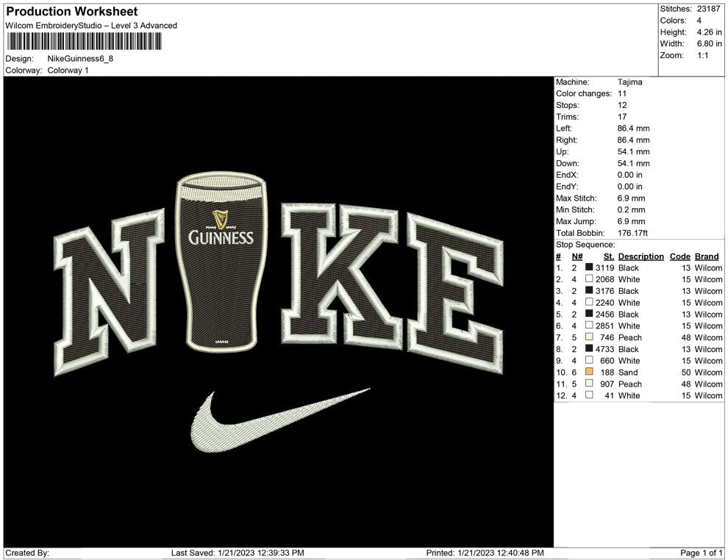
Task: Click the Stitches value '23187'
Action: 709,9
